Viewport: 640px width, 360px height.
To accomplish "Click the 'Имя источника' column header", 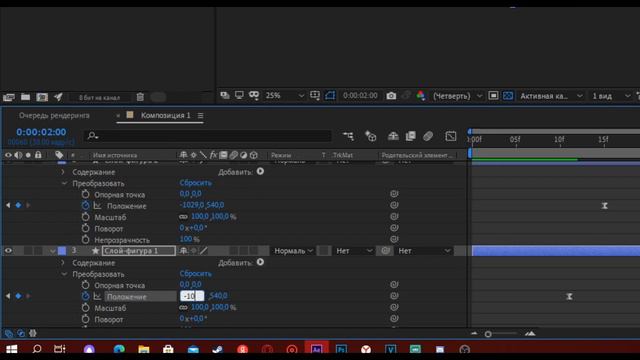I will (115, 155).
